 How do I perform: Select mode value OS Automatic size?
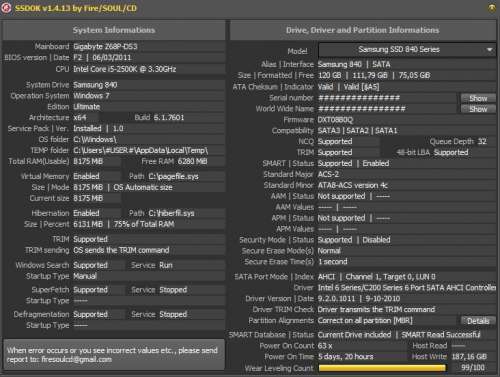pyautogui.click(x=143, y=187)
